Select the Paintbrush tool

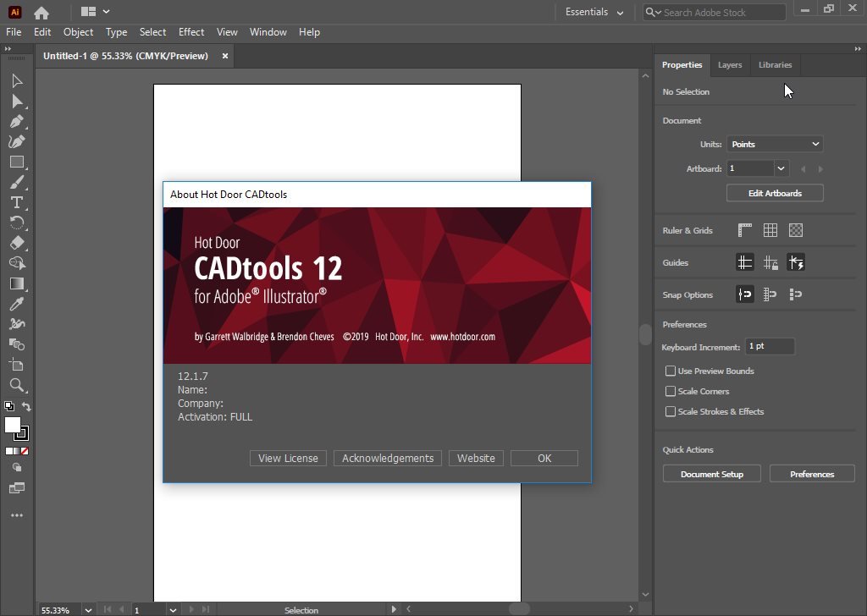pyautogui.click(x=17, y=182)
